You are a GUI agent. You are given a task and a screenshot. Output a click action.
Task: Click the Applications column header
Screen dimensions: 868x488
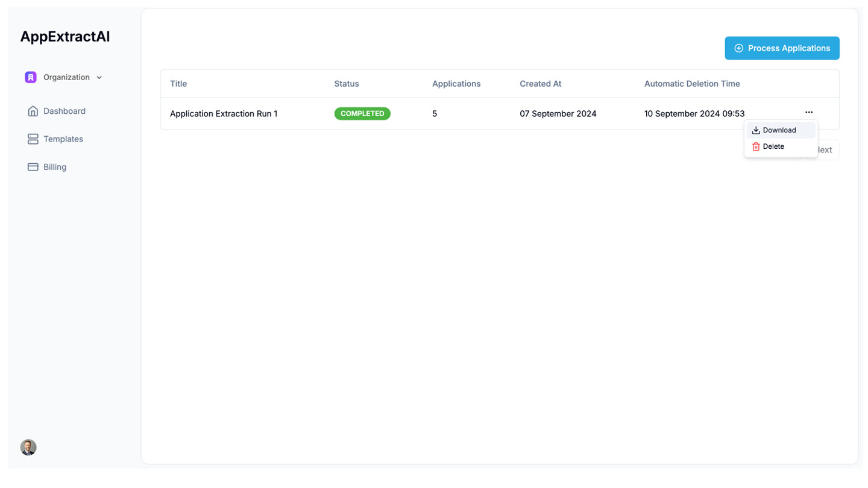click(x=456, y=84)
